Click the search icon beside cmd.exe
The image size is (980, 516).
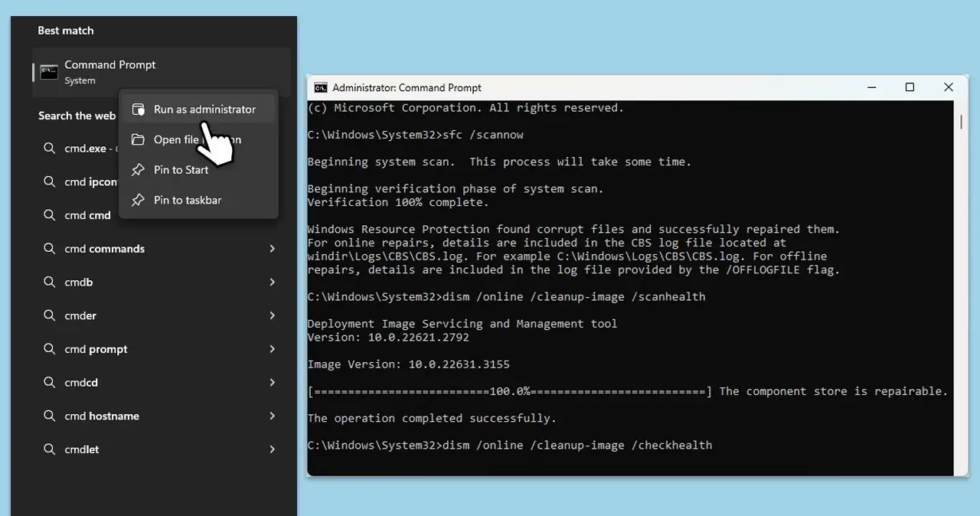pos(50,148)
